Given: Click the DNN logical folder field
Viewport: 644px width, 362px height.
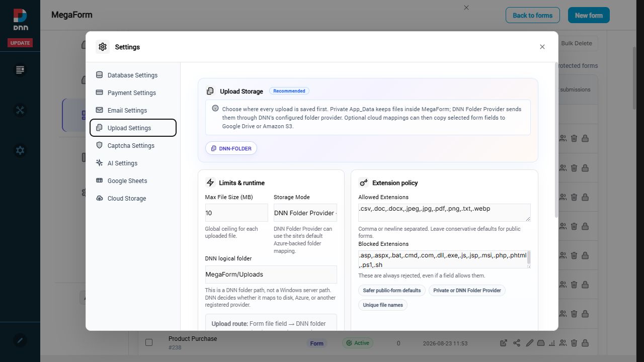Looking at the screenshot, I should (271, 275).
